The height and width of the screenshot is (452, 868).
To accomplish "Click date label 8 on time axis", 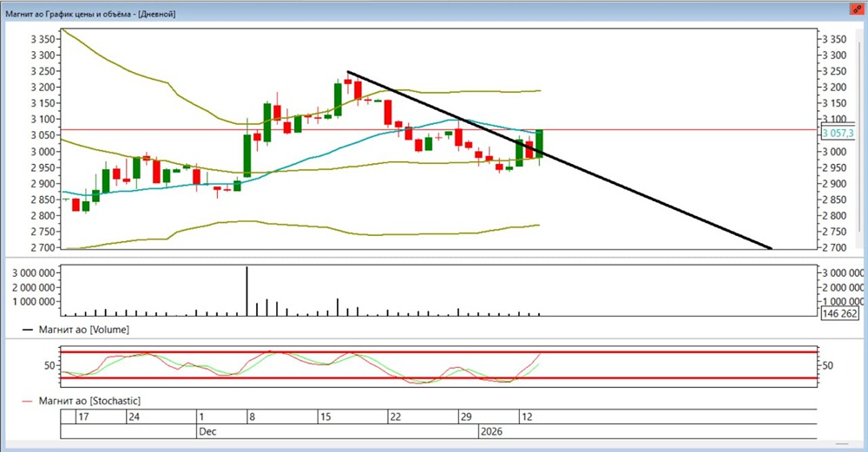I will 252,416.
